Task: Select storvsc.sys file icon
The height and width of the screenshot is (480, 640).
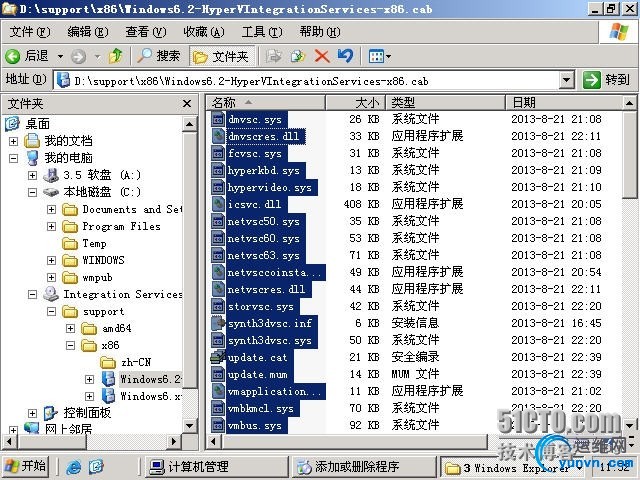Action: coord(218,306)
